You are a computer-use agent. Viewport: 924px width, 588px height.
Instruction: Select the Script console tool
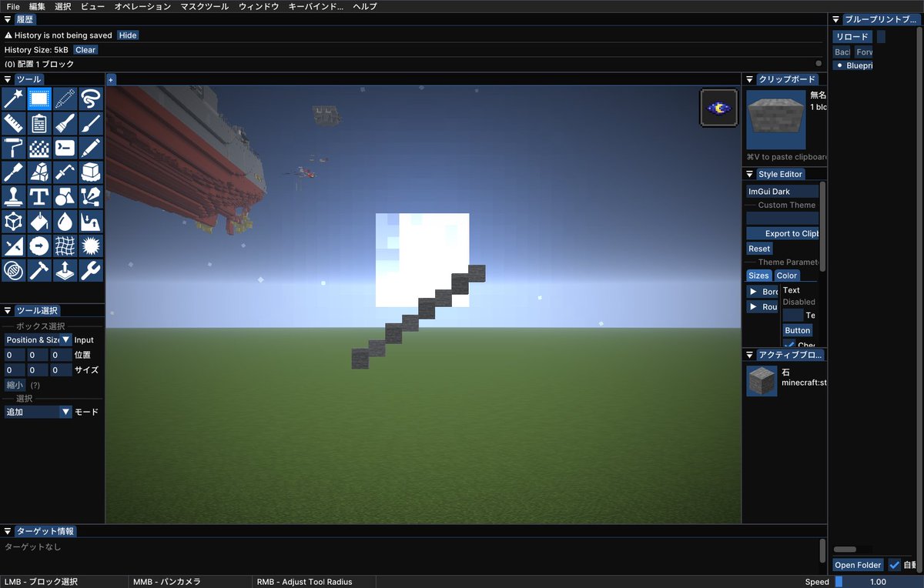point(65,148)
